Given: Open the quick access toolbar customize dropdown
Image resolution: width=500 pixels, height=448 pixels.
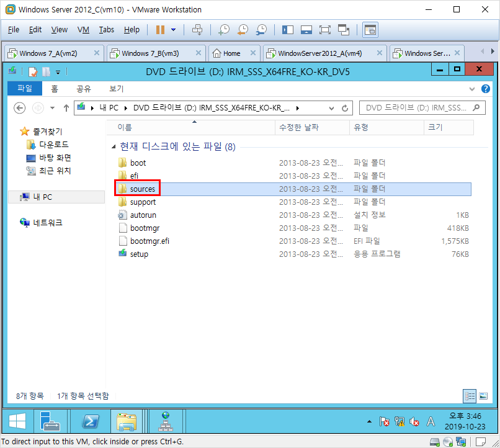Looking at the screenshot, I should coord(58,73).
